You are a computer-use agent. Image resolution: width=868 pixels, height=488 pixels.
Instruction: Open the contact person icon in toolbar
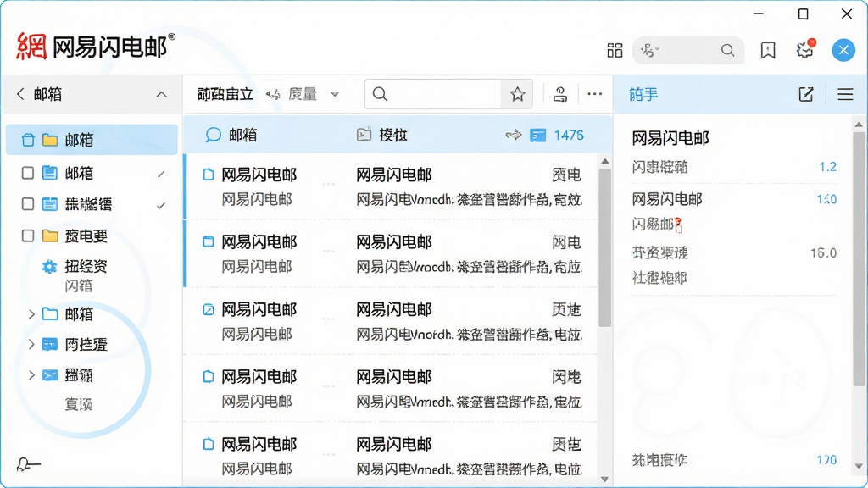pos(559,95)
